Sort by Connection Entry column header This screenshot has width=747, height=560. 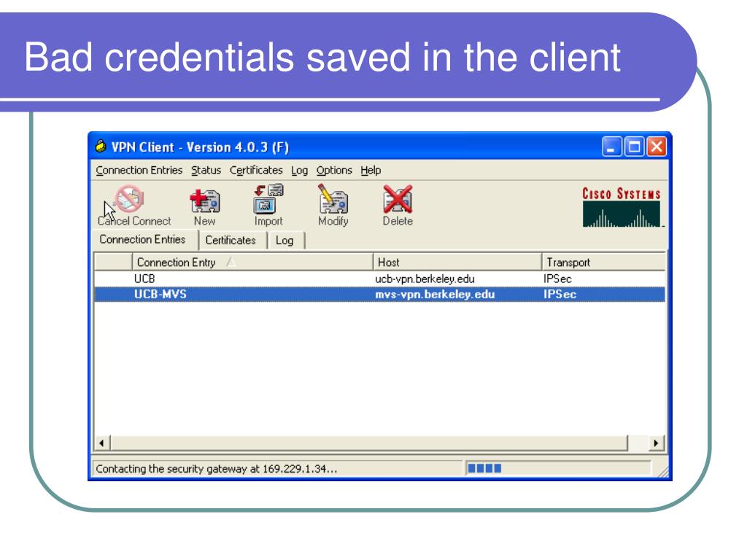[x=252, y=262]
